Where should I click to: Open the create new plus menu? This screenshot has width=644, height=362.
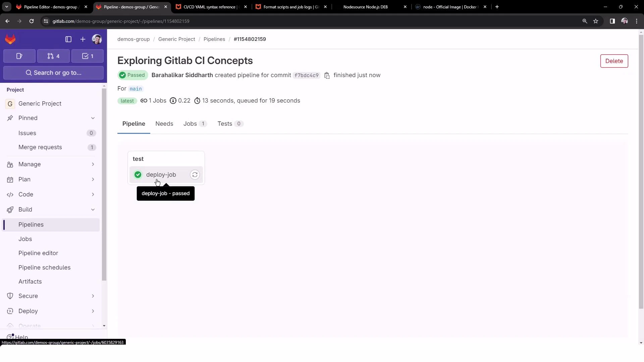(83, 39)
